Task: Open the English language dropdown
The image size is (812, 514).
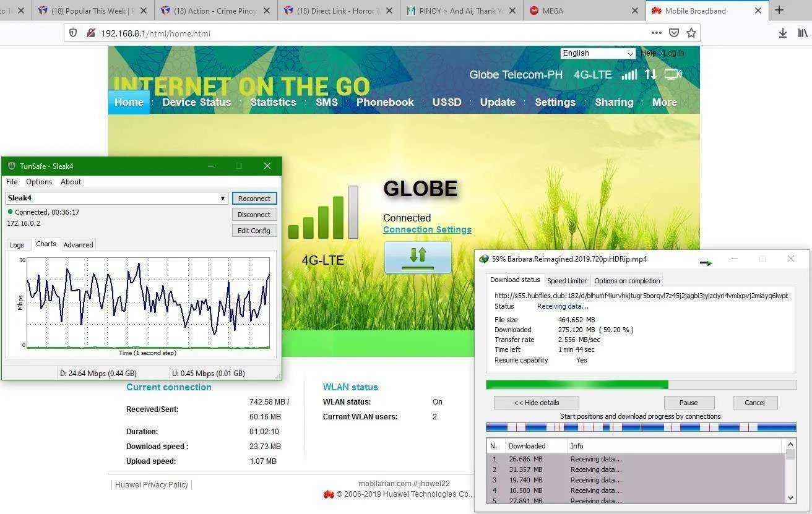Action: tap(598, 53)
